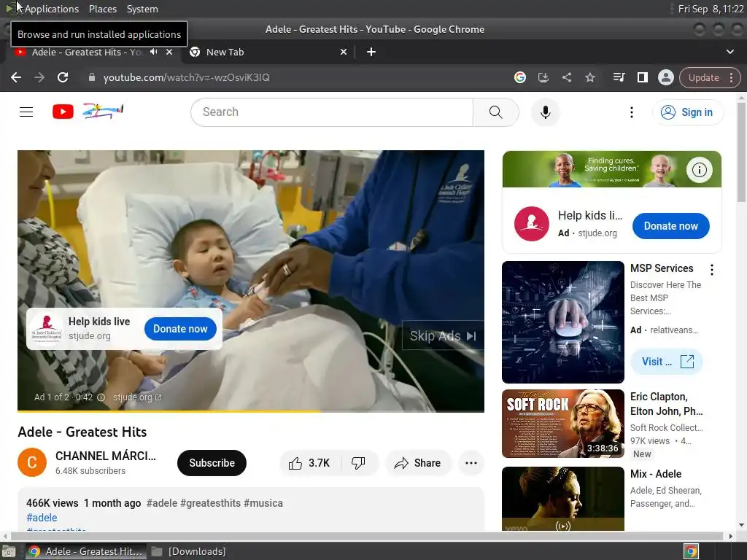
Task: Expand the tab search dropdown chevron
Action: pos(729,52)
